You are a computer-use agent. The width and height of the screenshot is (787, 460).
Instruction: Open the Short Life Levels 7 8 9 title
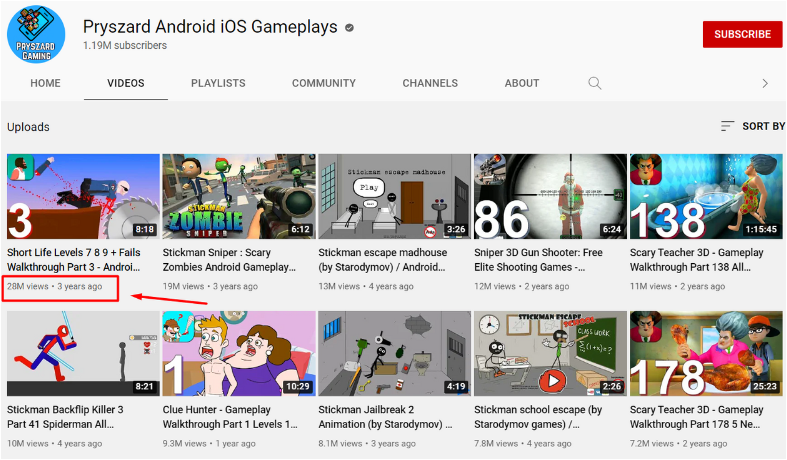[x=74, y=260]
